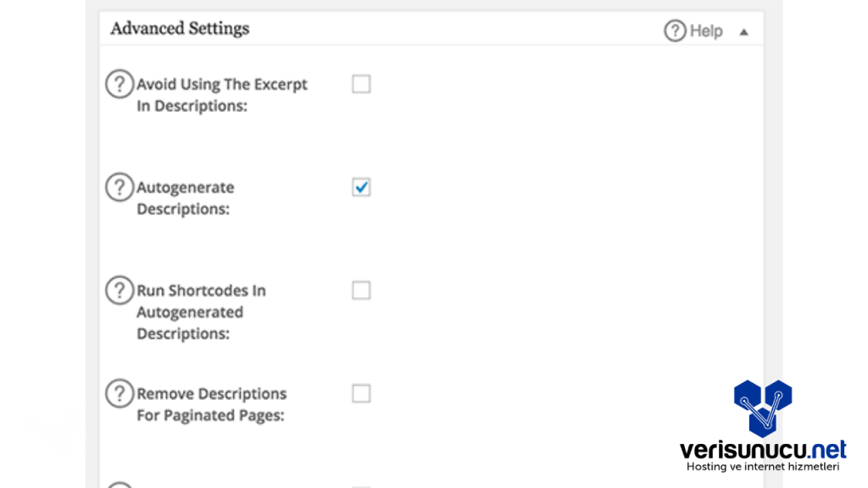Viewport: 868px width, 488px height.
Task: Click help icon for Remove Descriptions option
Action: coord(120,394)
